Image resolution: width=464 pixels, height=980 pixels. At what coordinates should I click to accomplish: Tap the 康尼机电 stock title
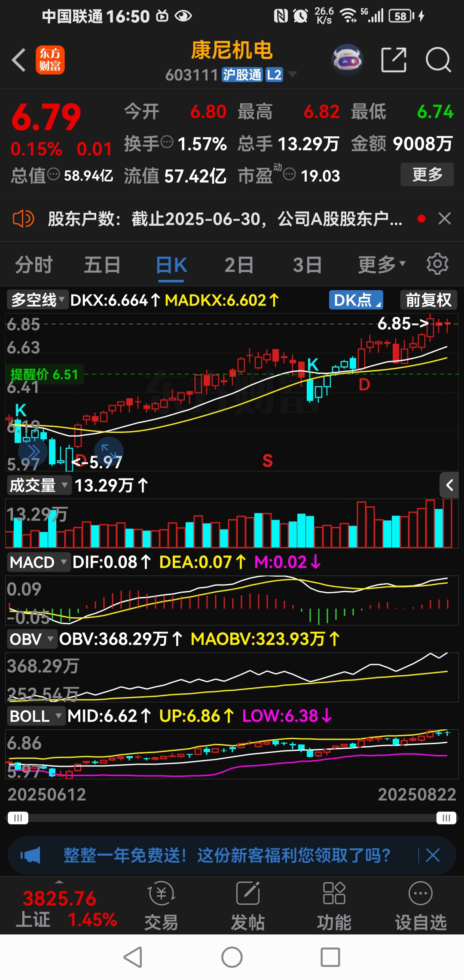click(x=232, y=50)
